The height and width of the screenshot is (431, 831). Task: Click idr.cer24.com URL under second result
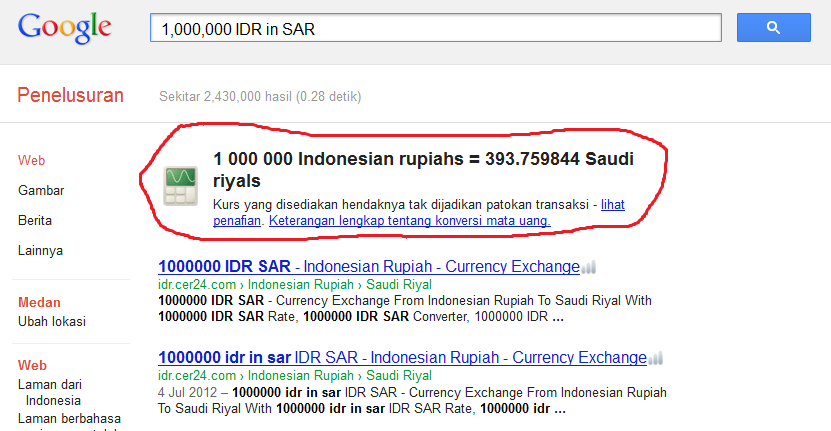295,376
